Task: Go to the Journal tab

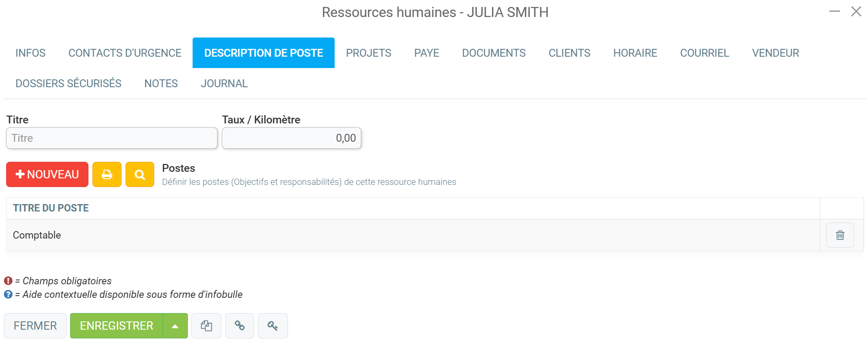Action: click(224, 83)
